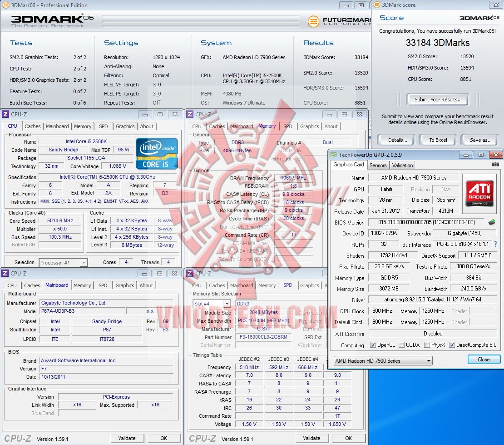Image resolution: width=504 pixels, height=445 pixels.
Task: Click the Core Voltage 1.068 V value
Action: click(x=118, y=166)
